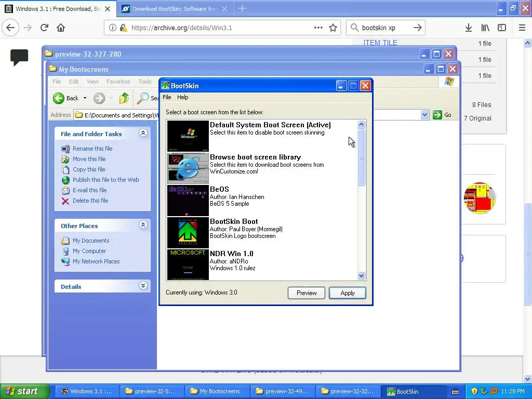
Task: Click the BootSkin list scroll up arrow
Action: coord(362,125)
